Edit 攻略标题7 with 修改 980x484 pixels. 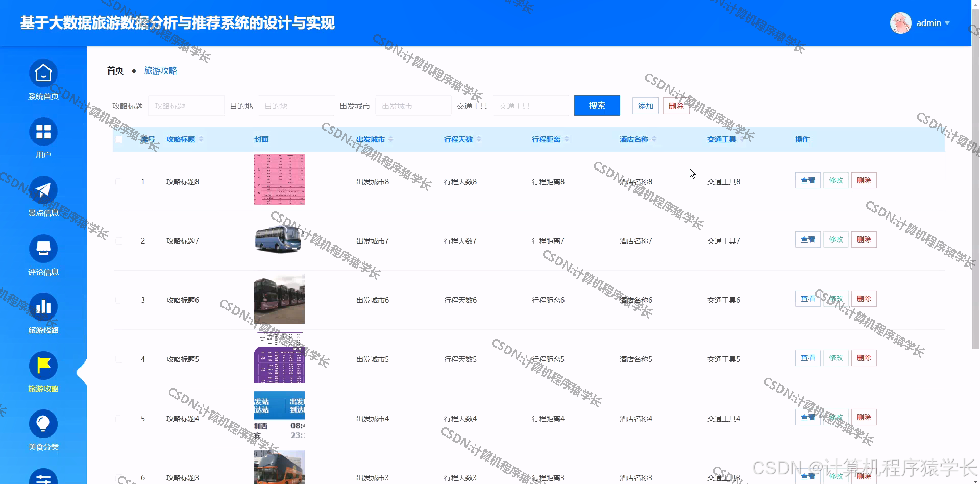point(836,239)
